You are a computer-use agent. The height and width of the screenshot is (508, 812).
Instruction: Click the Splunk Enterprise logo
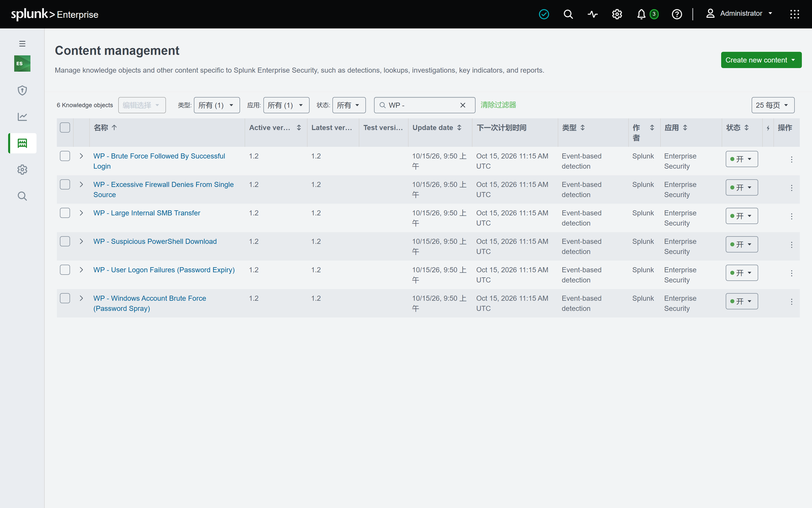point(55,14)
